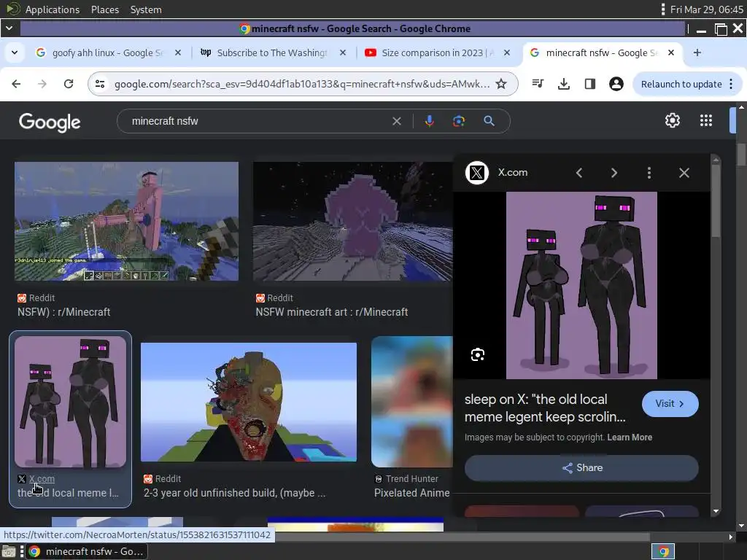Click Chrome icon at bottom-right panel
Screen dimensions: 747x560
(x=663, y=551)
